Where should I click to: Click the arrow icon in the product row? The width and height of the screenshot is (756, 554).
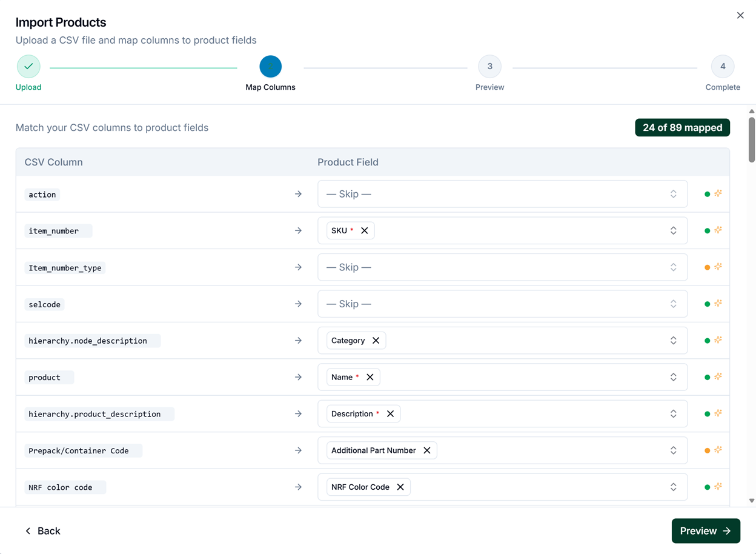[298, 377]
